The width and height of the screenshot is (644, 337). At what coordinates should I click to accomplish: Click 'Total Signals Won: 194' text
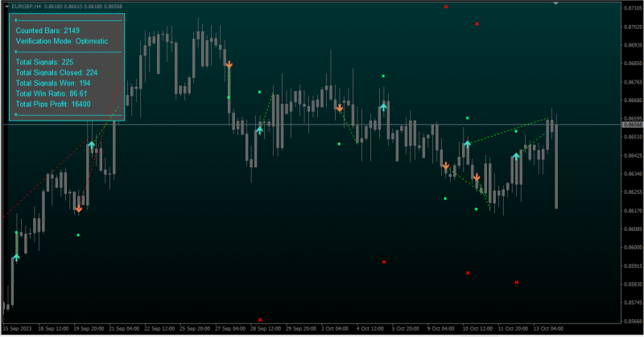[53, 83]
